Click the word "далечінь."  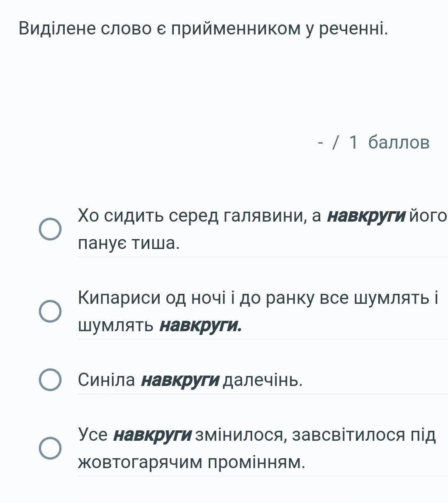[x=263, y=380]
